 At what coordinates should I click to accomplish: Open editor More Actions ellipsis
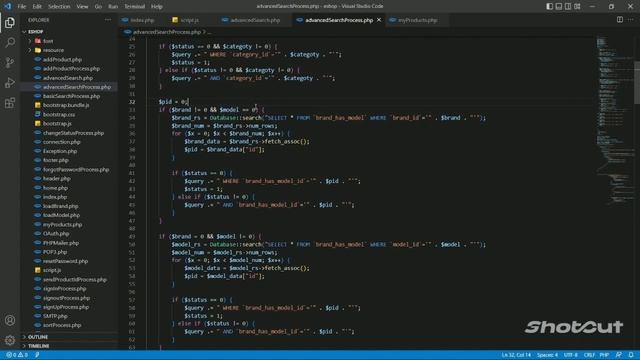[631, 20]
